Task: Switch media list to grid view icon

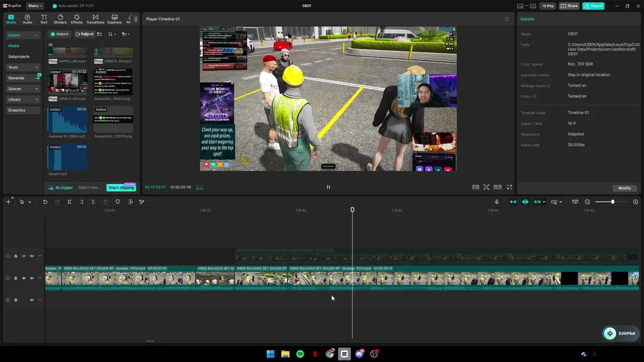Action: (99, 34)
